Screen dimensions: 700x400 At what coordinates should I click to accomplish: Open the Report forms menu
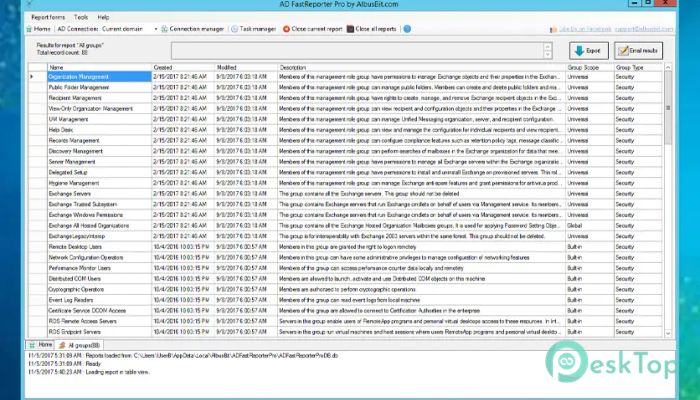(48, 17)
